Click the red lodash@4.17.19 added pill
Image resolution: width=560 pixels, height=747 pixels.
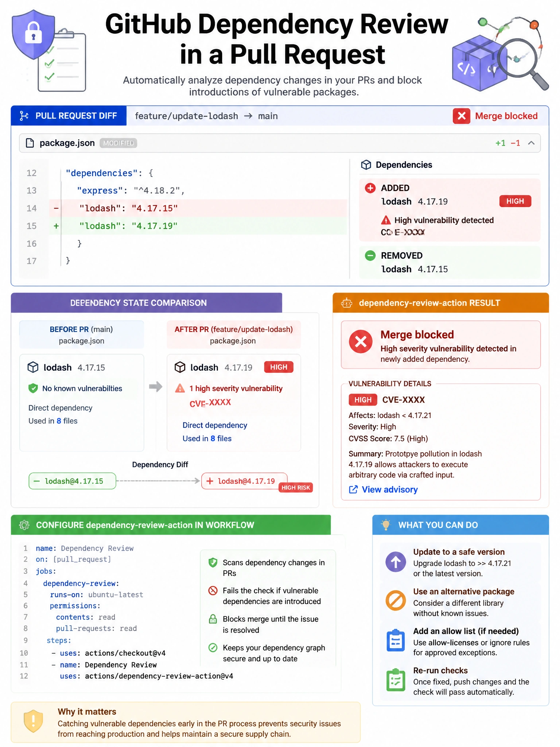point(244,481)
